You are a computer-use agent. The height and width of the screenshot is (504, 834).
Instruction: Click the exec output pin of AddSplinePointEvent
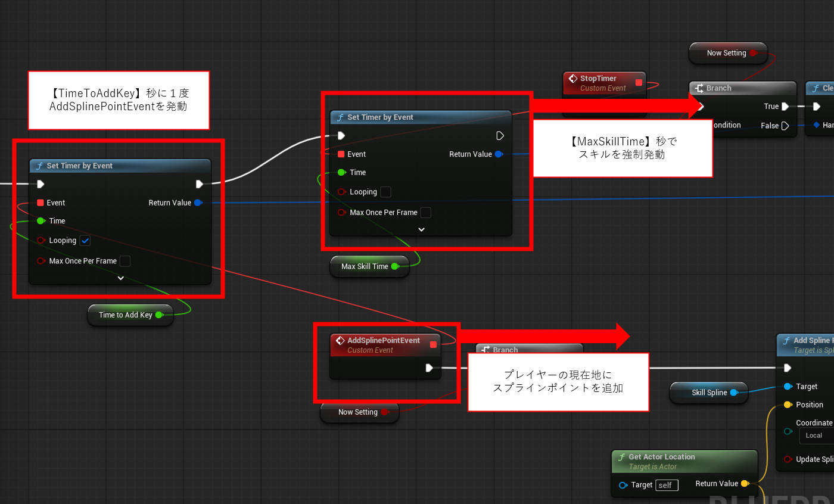(x=429, y=368)
